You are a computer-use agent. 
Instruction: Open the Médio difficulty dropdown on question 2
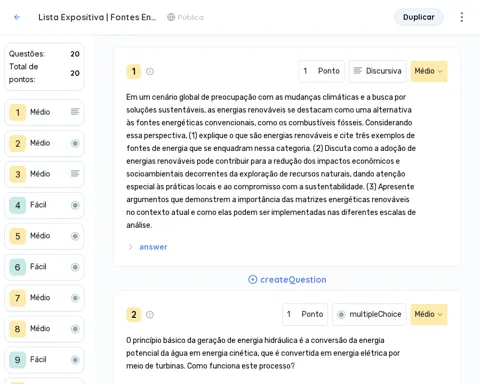coord(429,314)
